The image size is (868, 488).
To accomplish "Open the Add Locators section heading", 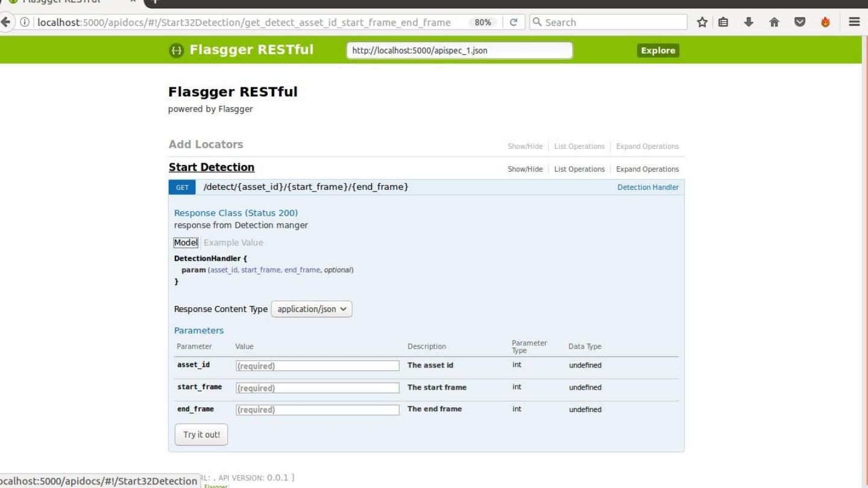I will tap(206, 145).
